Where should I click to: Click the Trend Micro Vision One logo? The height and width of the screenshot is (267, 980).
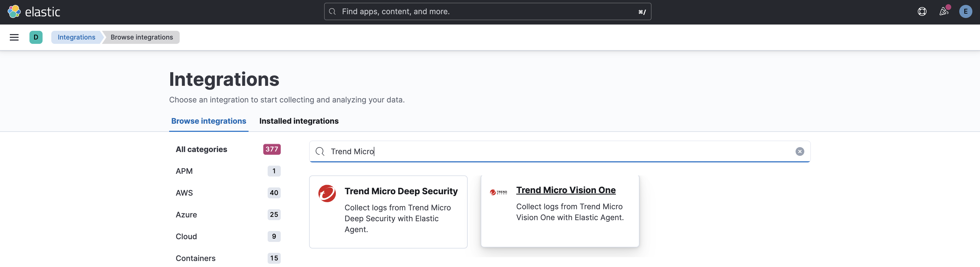(498, 192)
